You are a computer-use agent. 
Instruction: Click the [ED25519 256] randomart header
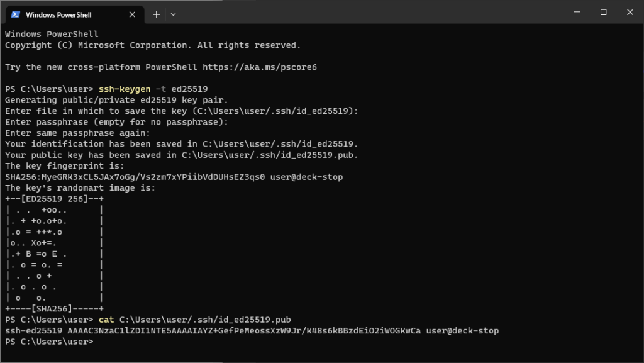click(54, 199)
